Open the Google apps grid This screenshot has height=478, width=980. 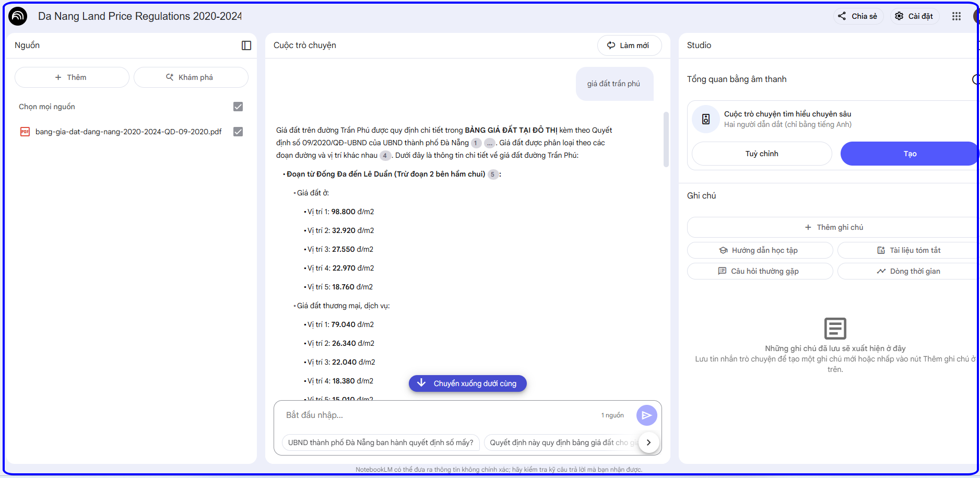[x=956, y=16]
